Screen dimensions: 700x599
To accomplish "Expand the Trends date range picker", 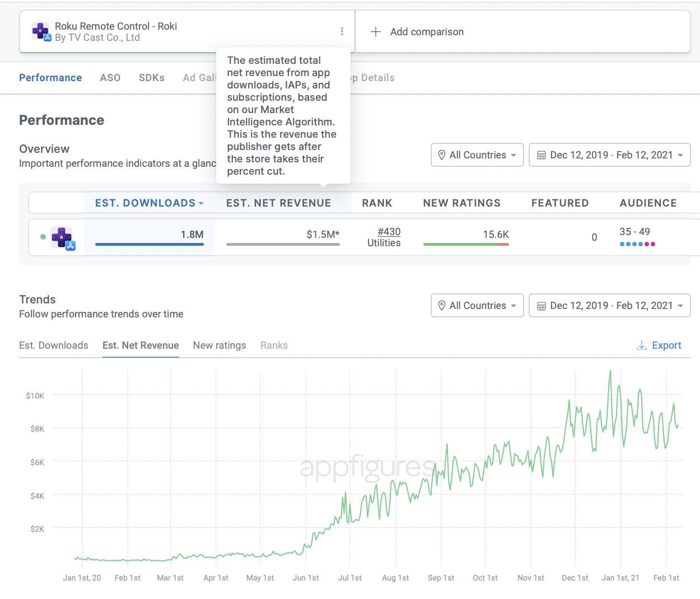I will pos(610,306).
